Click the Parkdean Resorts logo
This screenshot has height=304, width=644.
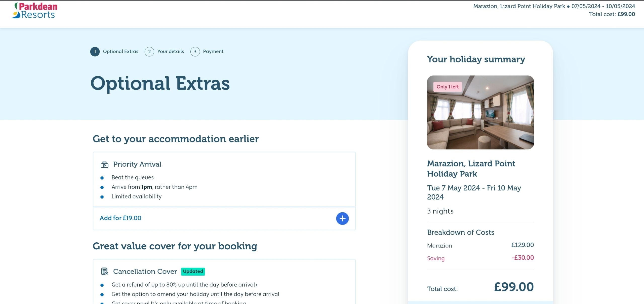pos(34,11)
